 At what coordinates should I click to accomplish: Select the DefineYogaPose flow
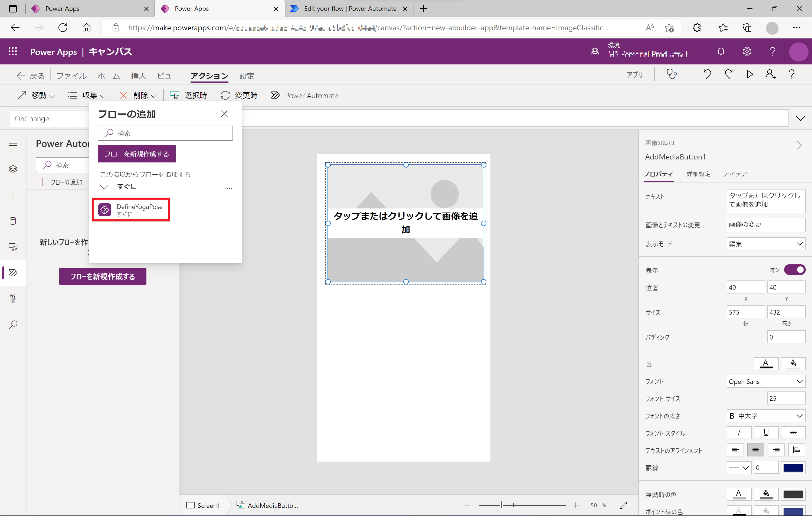tap(131, 210)
